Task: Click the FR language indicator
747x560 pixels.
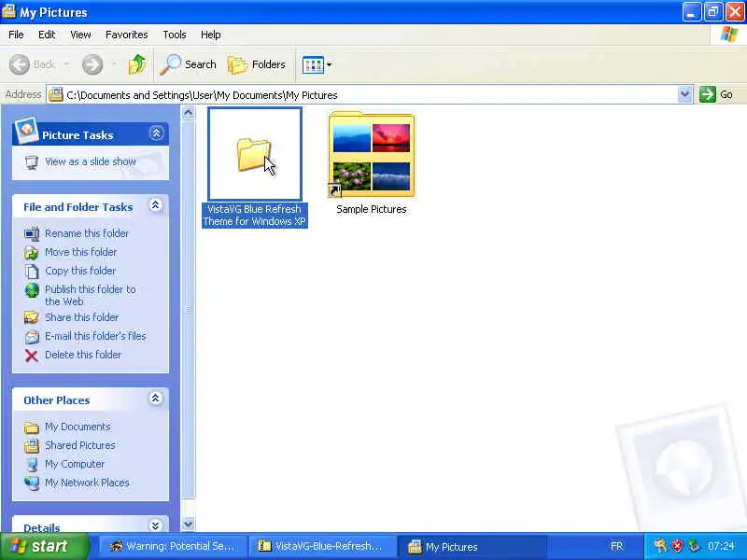Action: point(617,546)
